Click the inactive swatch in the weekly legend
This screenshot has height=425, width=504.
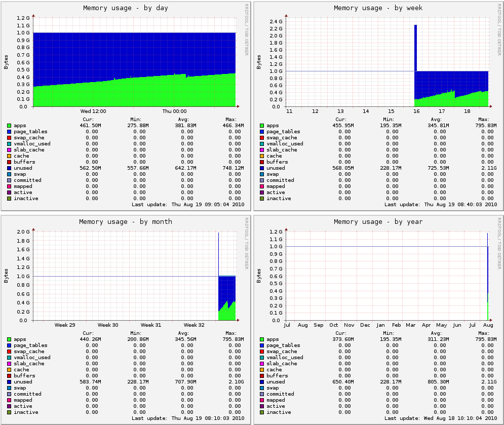pyautogui.click(x=262, y=199)
